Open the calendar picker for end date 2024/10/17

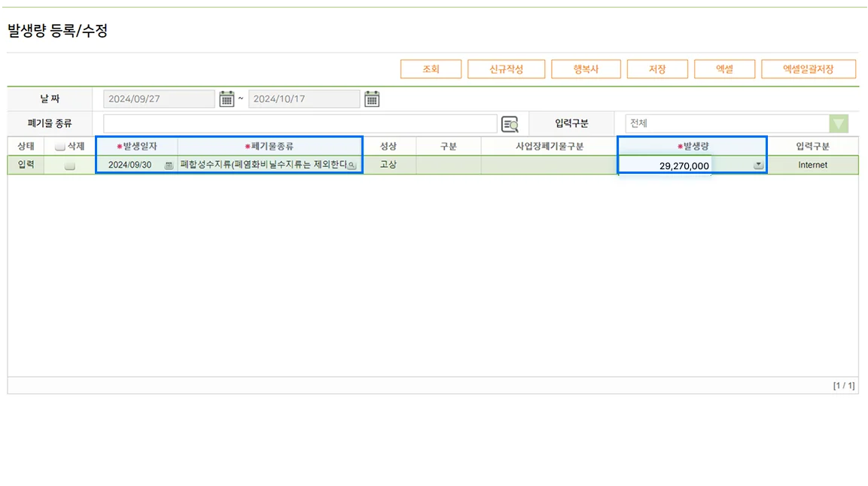point(371,98)
